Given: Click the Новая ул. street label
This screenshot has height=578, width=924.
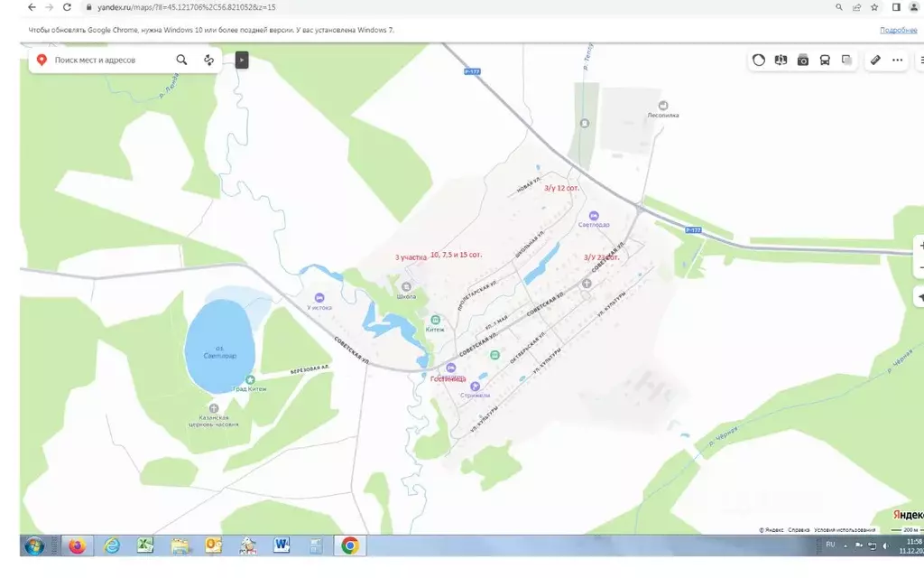Looking at the screenshot, I should (x=528, y=185).
